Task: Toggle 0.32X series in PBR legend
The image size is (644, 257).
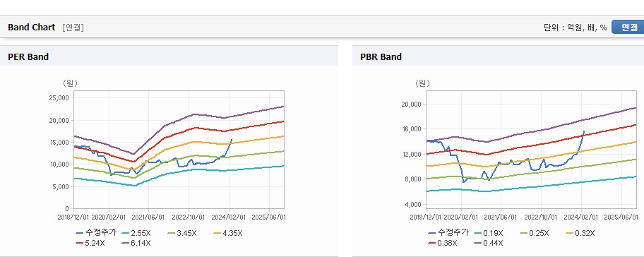Action: pos(580,233)
